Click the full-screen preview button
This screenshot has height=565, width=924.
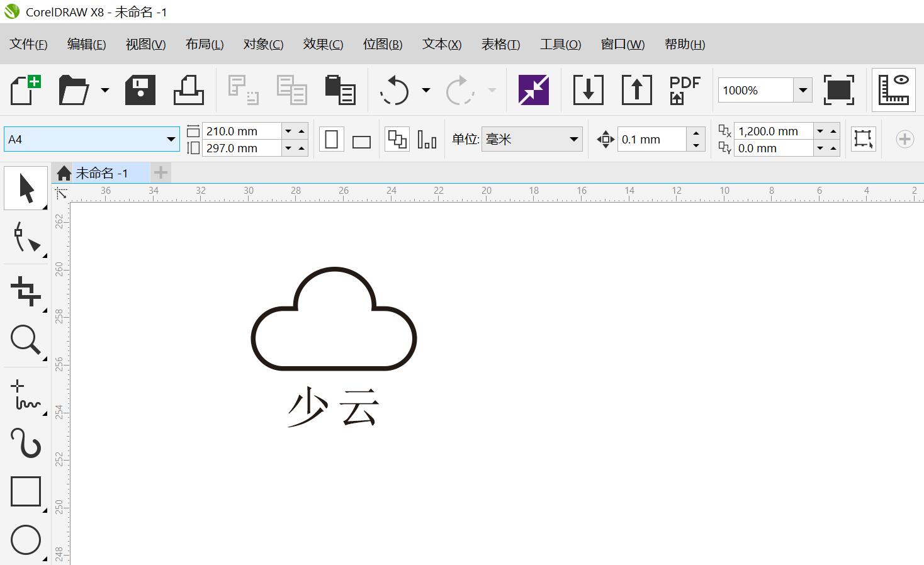[x=838, y=90]
